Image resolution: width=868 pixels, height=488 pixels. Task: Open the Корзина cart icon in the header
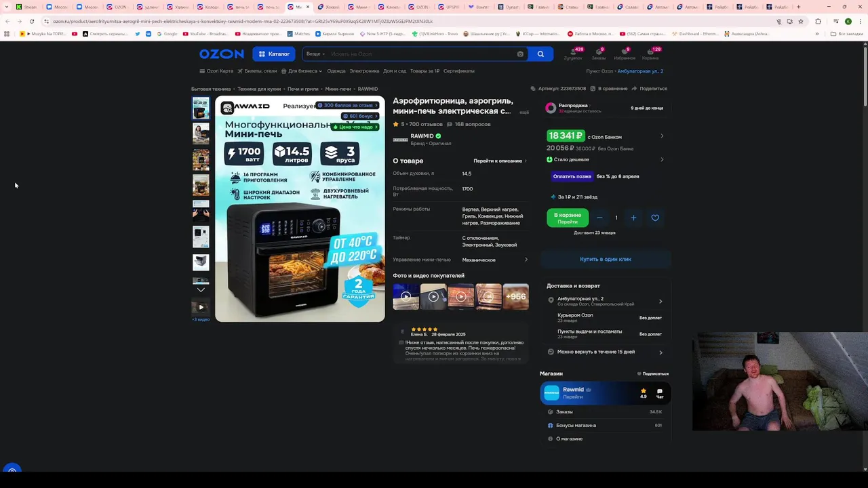click(x=651, y=54)
